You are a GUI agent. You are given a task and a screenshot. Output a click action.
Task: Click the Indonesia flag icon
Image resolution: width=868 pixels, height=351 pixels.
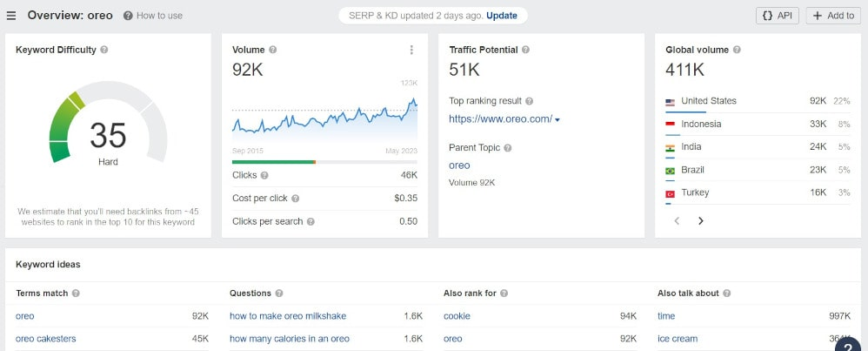pos(670,125)
